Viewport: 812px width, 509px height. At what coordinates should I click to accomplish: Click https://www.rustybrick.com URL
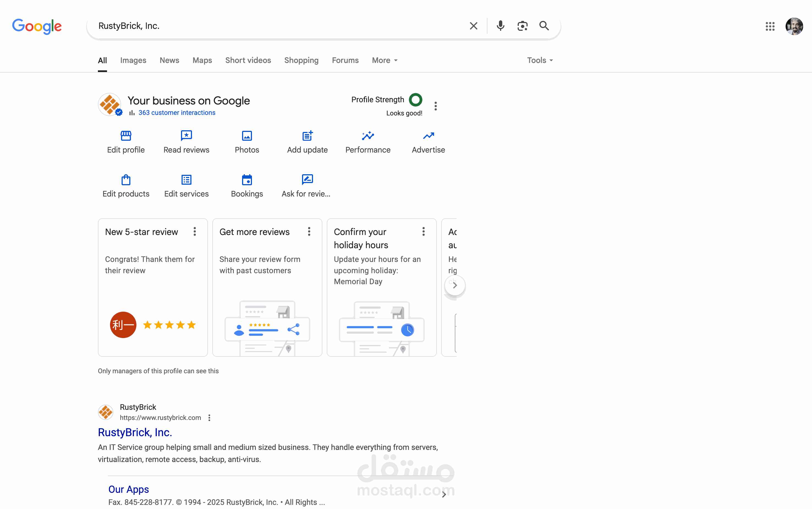click(x=160, y=418)
